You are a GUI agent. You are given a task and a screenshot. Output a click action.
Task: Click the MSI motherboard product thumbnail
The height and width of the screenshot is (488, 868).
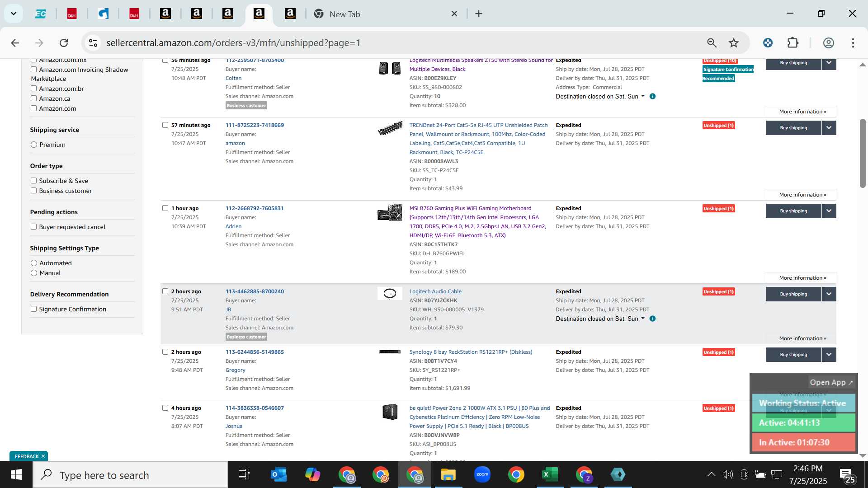coord(390,212)
